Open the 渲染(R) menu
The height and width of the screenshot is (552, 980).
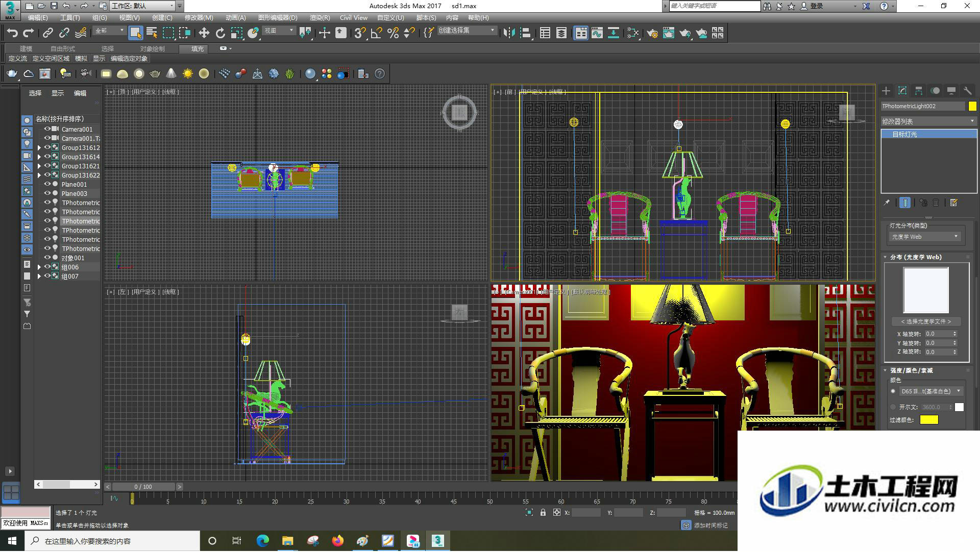(x=320, y=18)
